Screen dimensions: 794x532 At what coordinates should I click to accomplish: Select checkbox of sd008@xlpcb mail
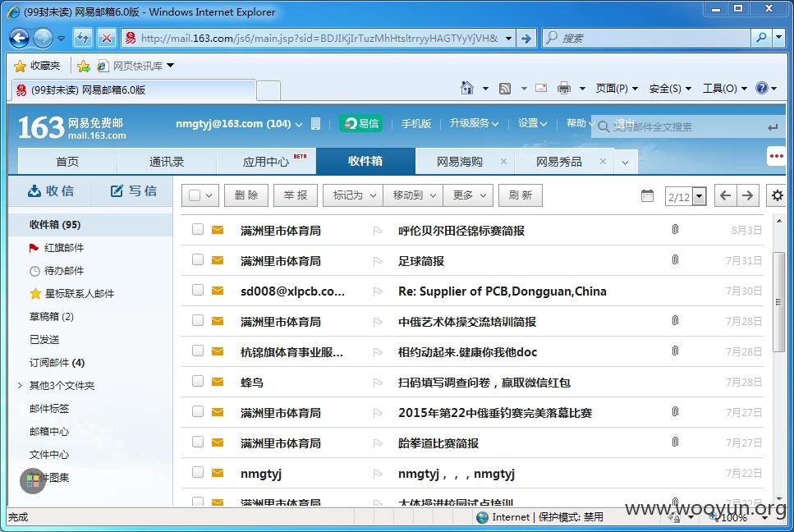198,290
